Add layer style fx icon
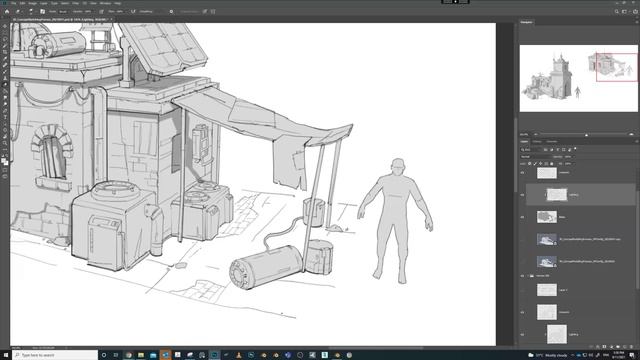Image resolution: width=640 pixels, height=360 pixels. 598,347
